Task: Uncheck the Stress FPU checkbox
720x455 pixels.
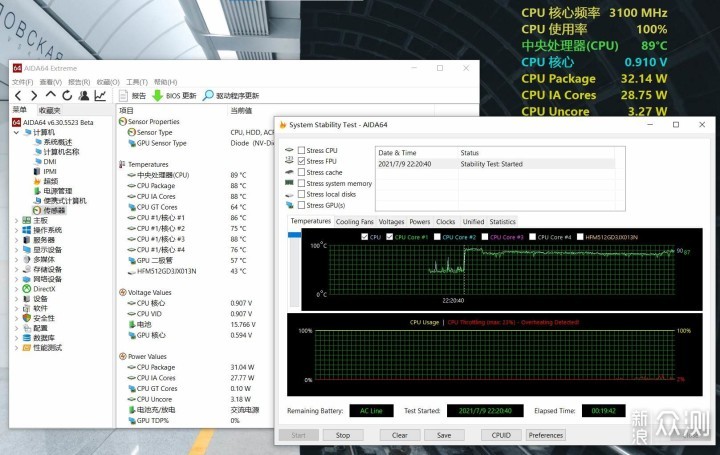Action: tap(302, 161)
